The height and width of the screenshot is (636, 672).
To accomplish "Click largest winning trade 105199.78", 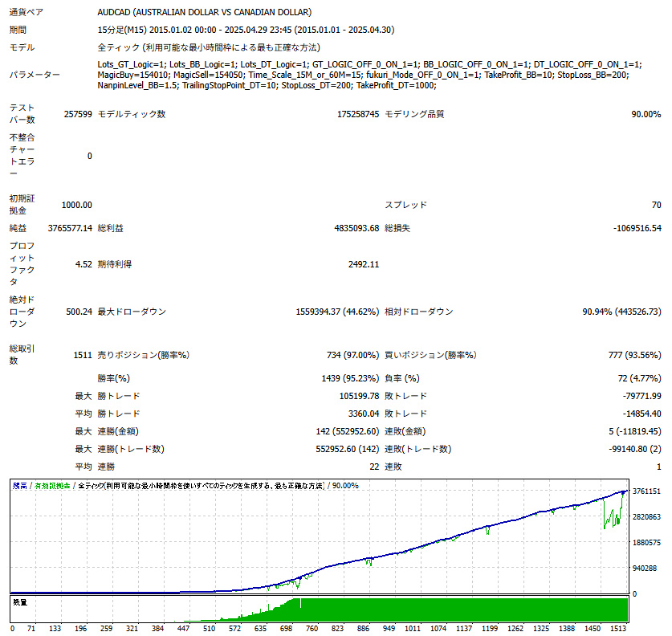I will (x=359, y=396).
